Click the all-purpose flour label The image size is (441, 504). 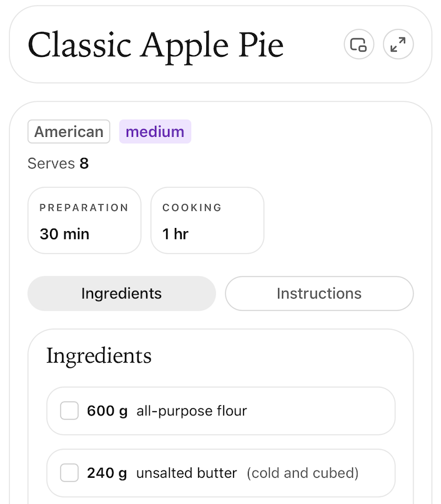click(x=192, y=411)
